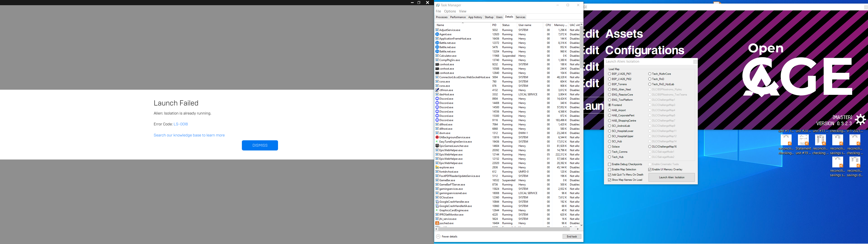
Task: Select explorer.exe folder icon row
Action: coord(437,167)
